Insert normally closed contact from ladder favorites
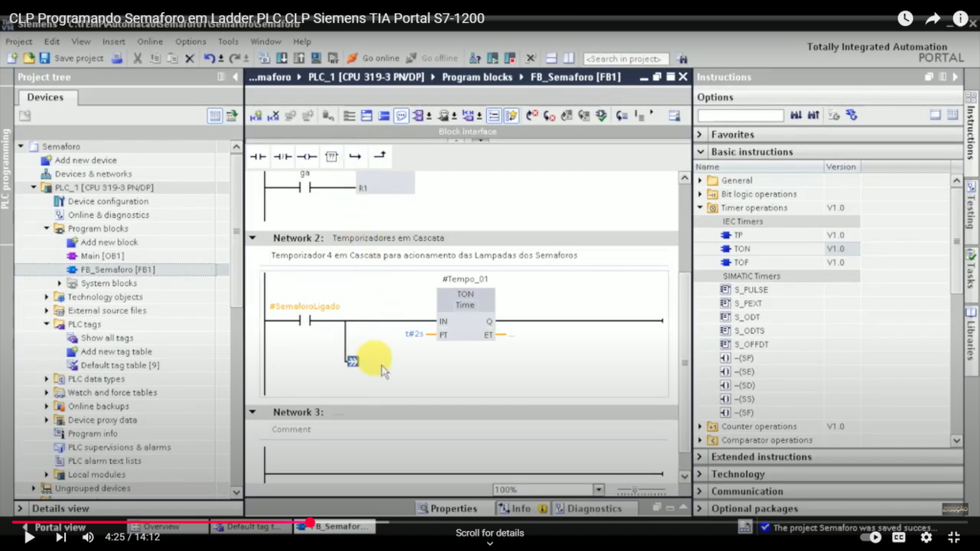 [x=282, y=156]
